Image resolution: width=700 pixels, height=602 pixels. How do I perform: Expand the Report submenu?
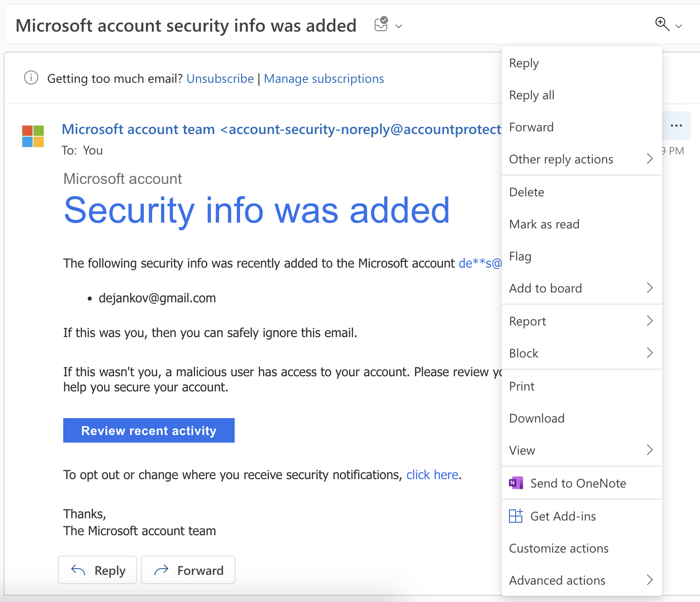pyautogui.click(x=650, y=321)
